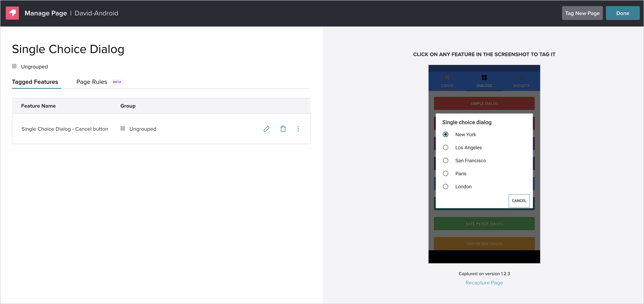Click the Dialogs tab icon in screenshot
This screenshot has width=644, height=304.
(484, 78)
